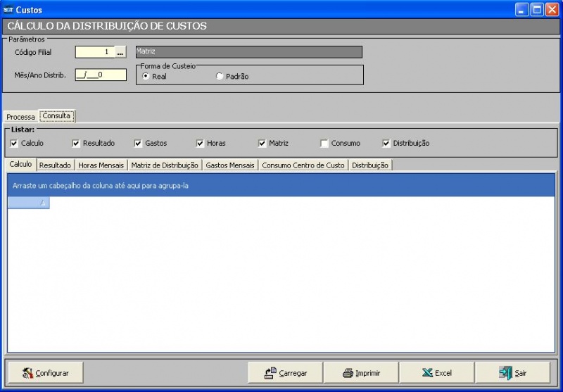The width and height of the screenshot is (563, 392).
Task: Click the Imprimir printer icon button
Action: [x=361, y=373]
